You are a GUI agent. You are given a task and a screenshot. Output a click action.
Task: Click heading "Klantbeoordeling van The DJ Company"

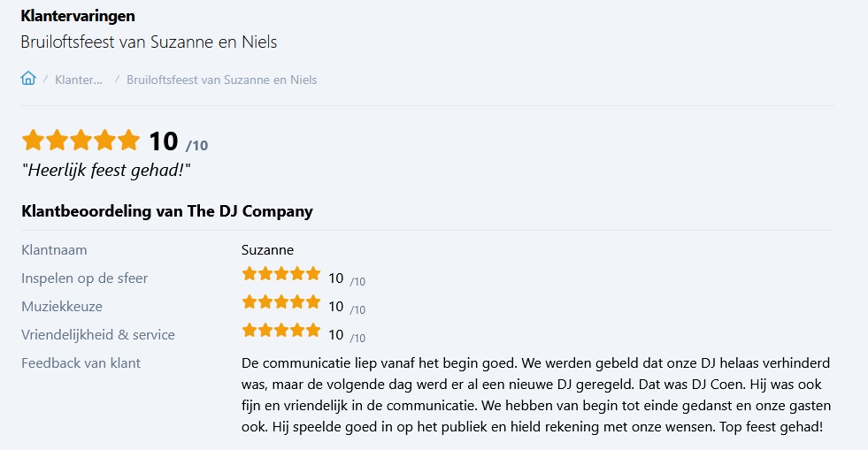tap(166, 211)
